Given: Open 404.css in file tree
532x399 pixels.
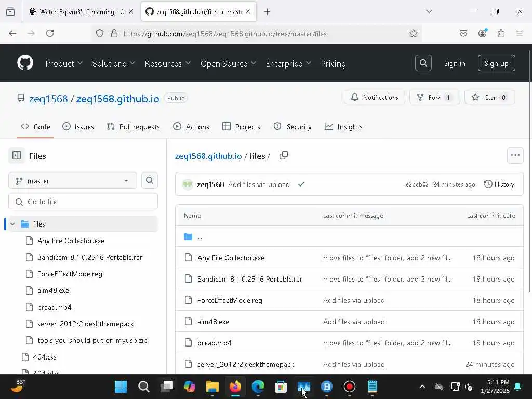Looking at the screenshot, I should tap(45, 357).
